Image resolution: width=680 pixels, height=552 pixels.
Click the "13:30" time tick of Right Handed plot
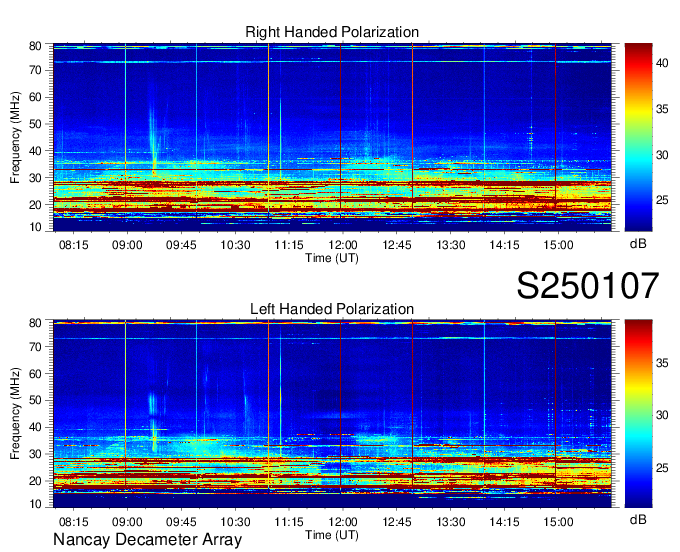(x=451, y=245)
